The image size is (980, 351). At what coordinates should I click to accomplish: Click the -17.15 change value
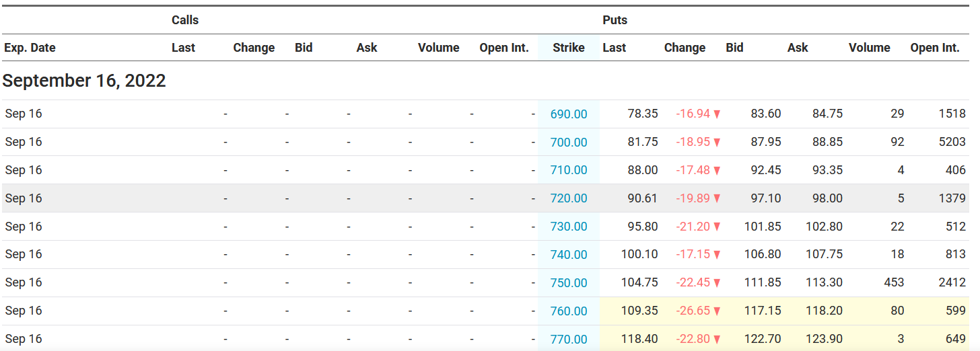pyautogui.click(x=693, y=254)
